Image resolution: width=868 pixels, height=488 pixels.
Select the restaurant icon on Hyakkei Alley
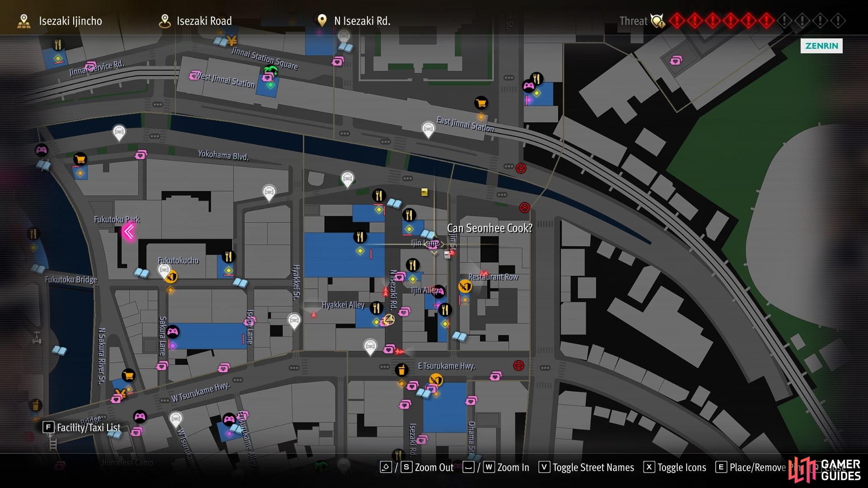point(377,308)
